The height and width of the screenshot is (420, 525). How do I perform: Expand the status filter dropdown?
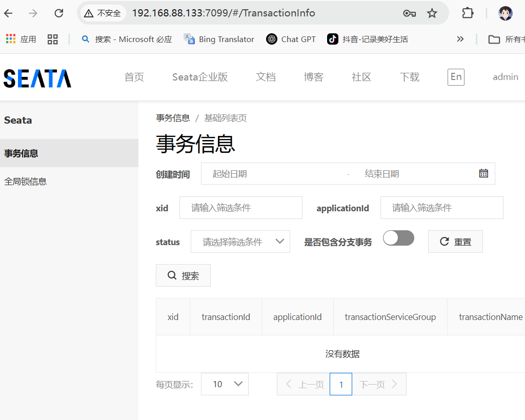[x=240, y=242]
